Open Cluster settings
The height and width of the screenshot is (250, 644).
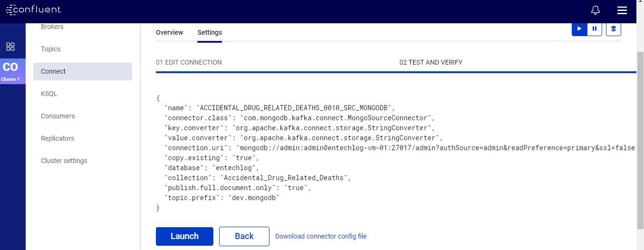(64, 161)
